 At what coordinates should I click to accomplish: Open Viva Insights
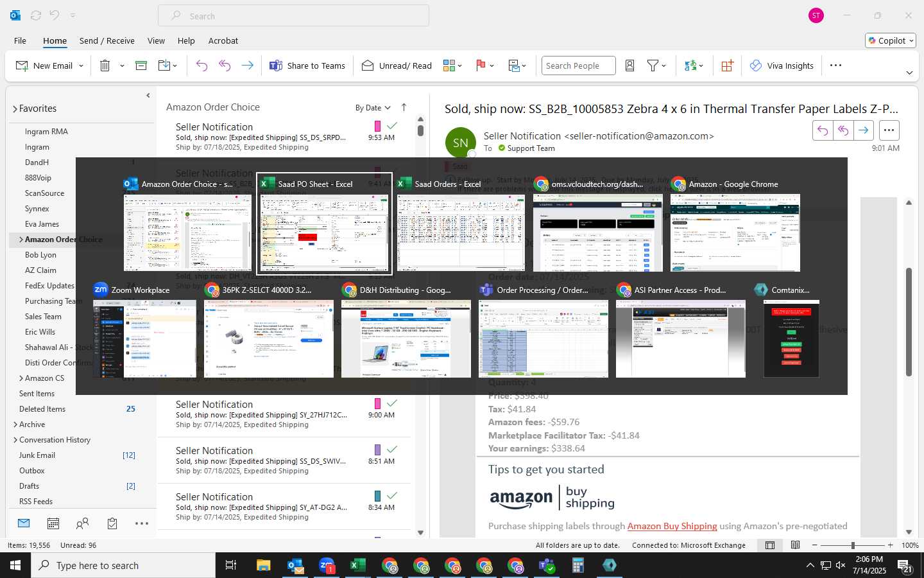pyautogui.click(x=782, y=66)
